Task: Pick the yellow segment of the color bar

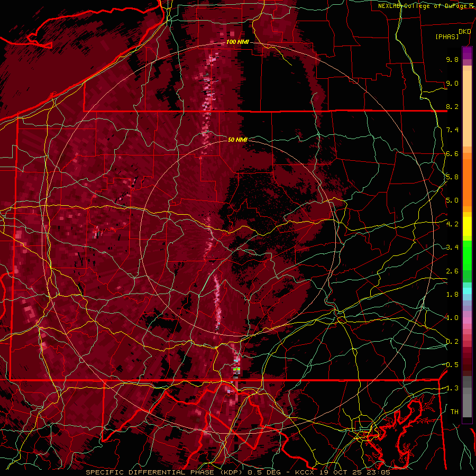Action: click(x=467, y=226)
